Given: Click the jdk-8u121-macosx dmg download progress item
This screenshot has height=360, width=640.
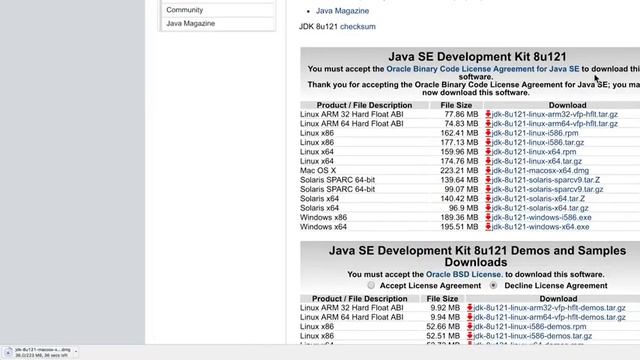Looking at the screenshot, I should 40,352.
